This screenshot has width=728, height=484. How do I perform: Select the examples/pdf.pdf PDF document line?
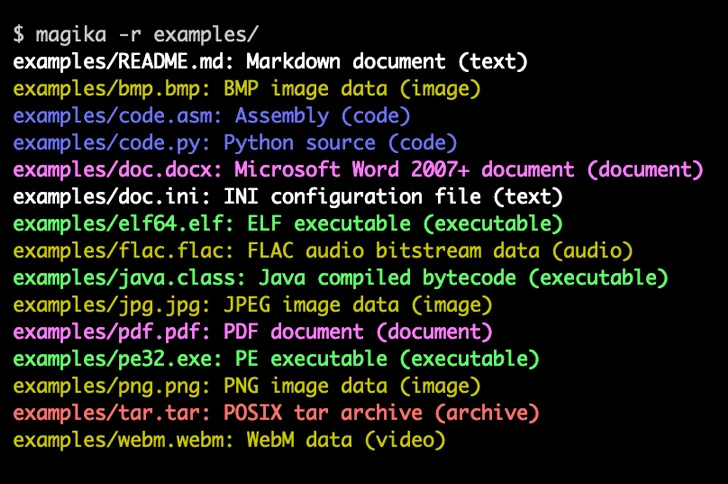253,332
